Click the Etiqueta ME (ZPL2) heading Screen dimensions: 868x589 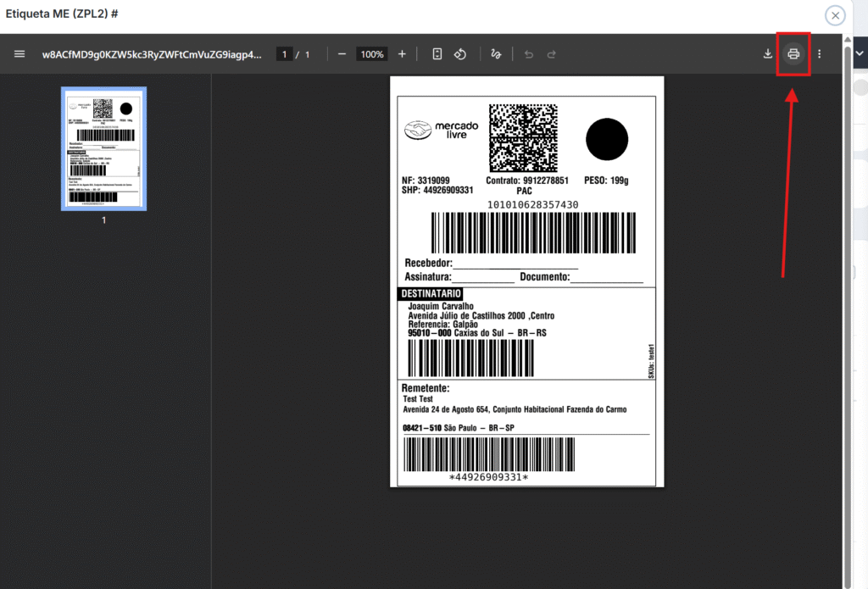pos(61,14)
